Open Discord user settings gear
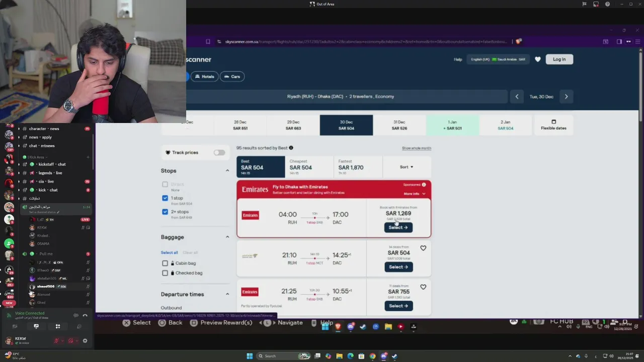Viewport: 644px width, 362px height. (85, 341)
